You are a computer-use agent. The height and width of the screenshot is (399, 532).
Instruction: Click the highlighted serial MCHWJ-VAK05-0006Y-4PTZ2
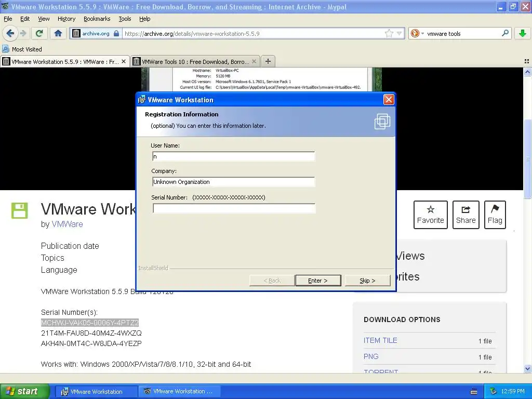coord(90,323)
